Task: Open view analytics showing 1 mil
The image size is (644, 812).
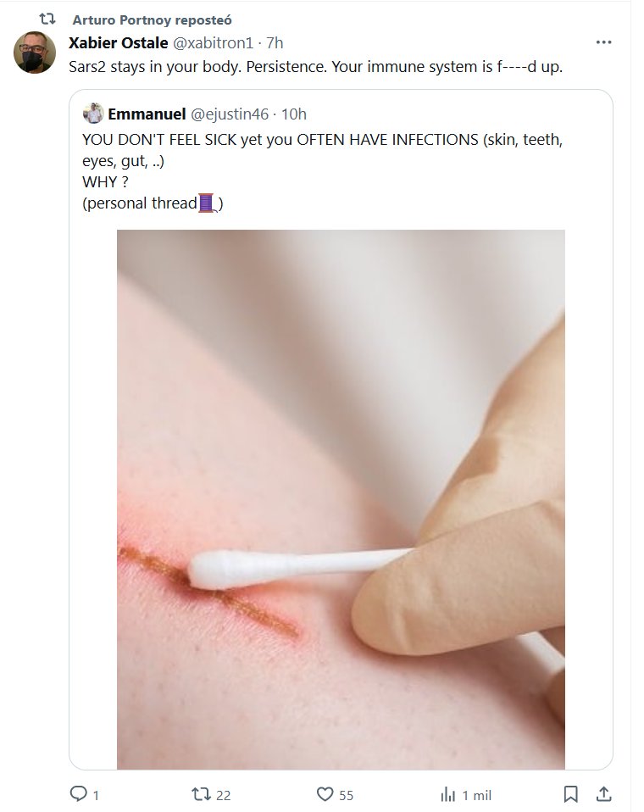Action: pos(448,794)
